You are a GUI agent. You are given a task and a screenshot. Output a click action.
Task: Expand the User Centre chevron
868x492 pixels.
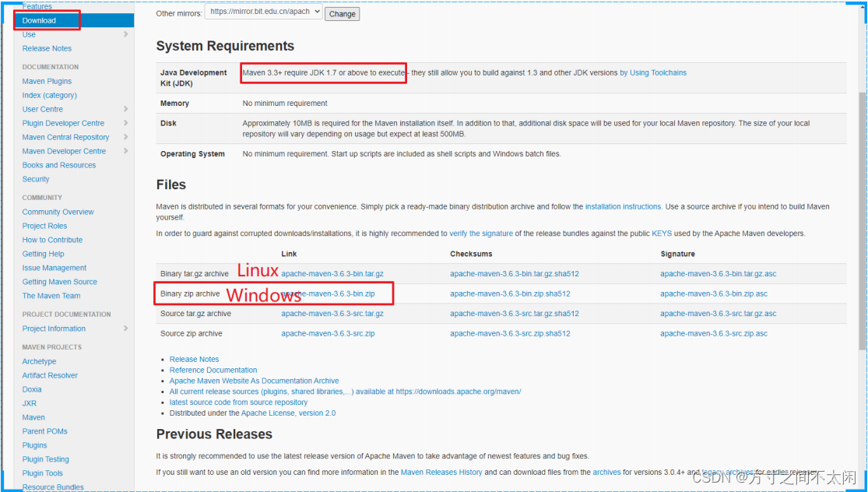coord(125,109)
